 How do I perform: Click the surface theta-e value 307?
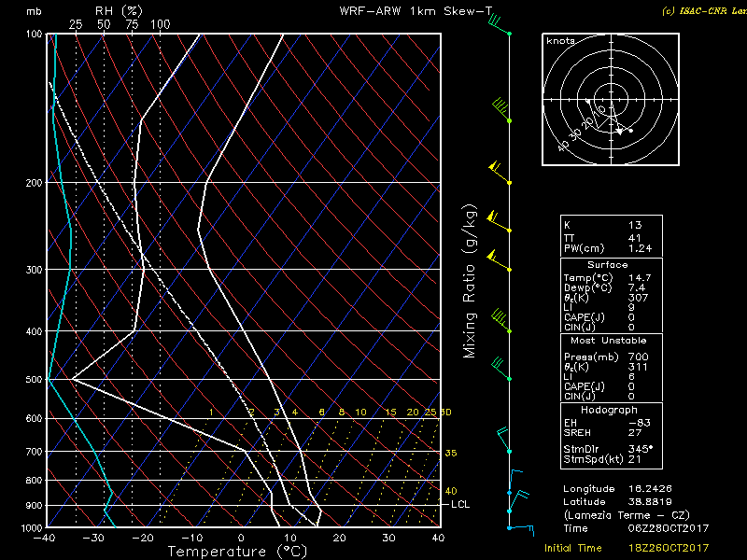tap(639, 298)
